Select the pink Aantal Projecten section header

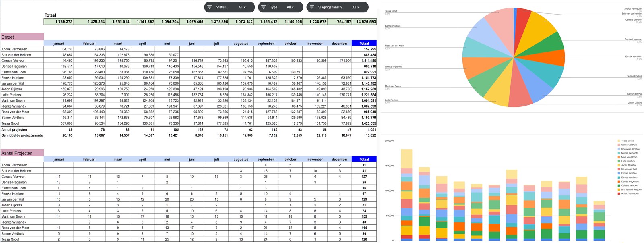(22, 153)
